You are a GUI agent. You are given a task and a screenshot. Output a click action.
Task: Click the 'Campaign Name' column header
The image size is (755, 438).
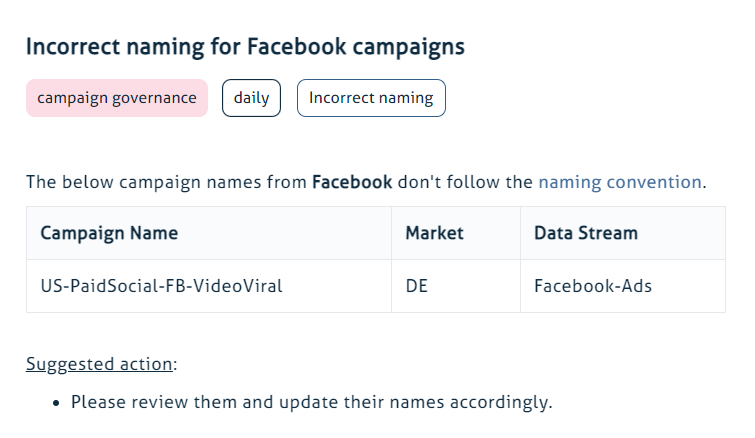click(109, 233)
